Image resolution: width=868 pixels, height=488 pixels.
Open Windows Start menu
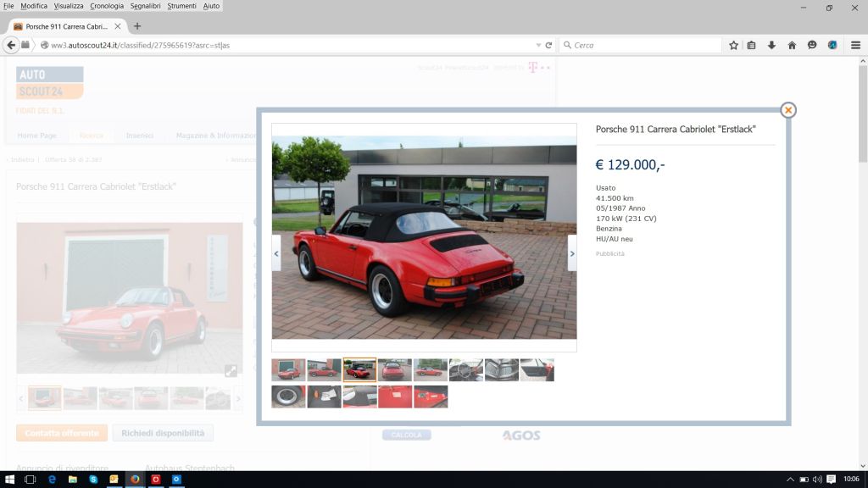click(x=9, y=480)
